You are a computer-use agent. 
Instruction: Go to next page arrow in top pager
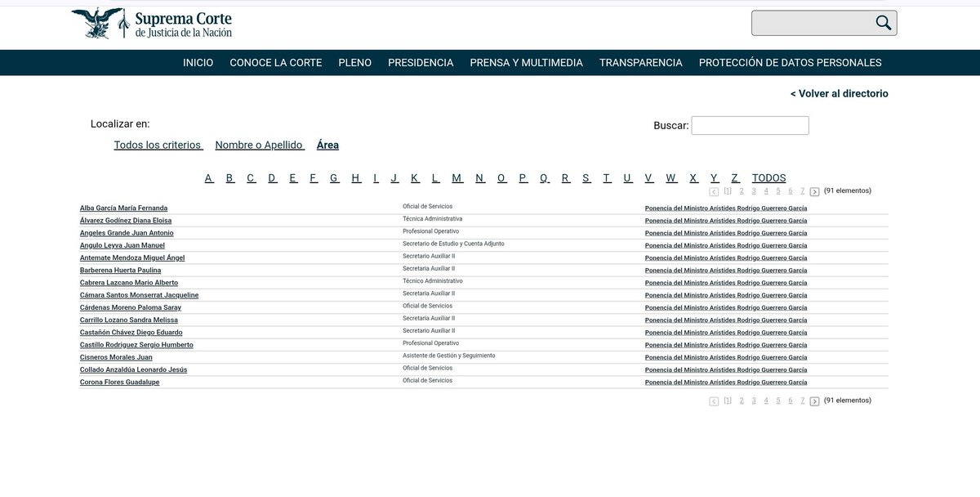tap(814, 191)
